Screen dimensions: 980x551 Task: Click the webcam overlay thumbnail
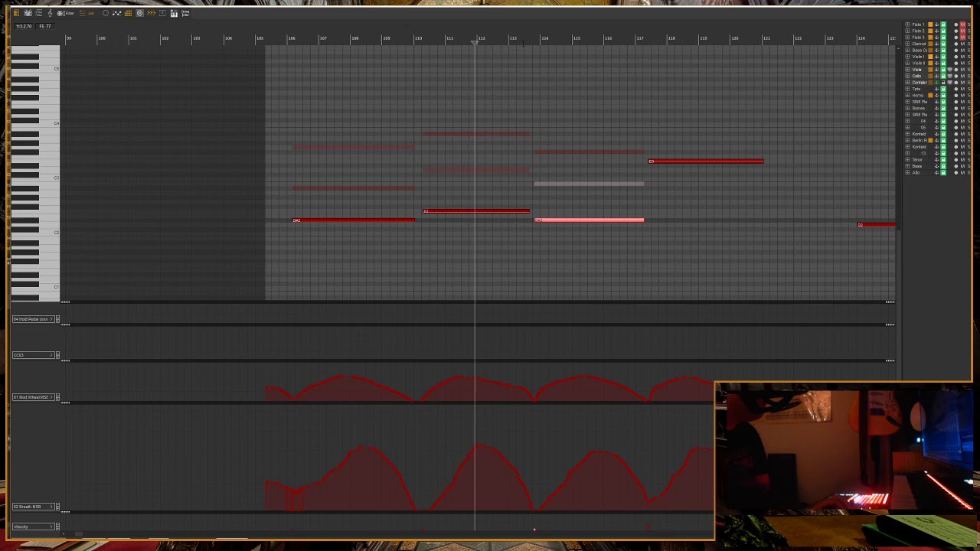click(x=844, y=460)
